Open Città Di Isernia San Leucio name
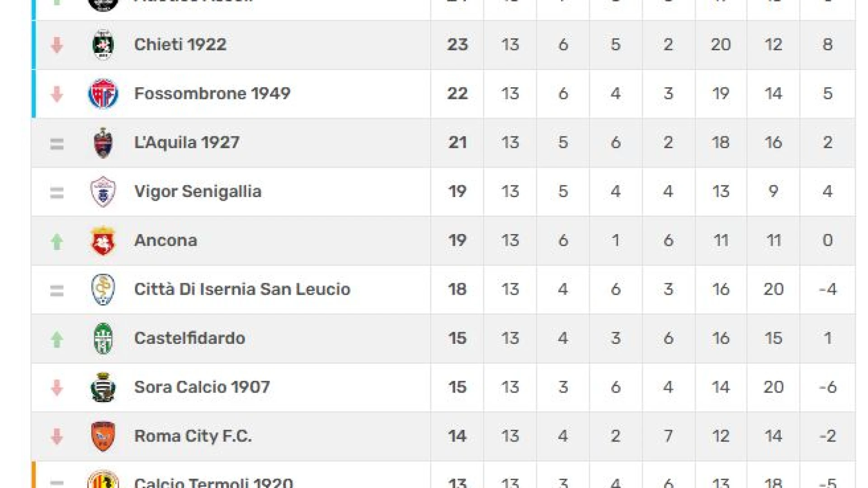This screenshot has width=868, height=488. (242, 289)
